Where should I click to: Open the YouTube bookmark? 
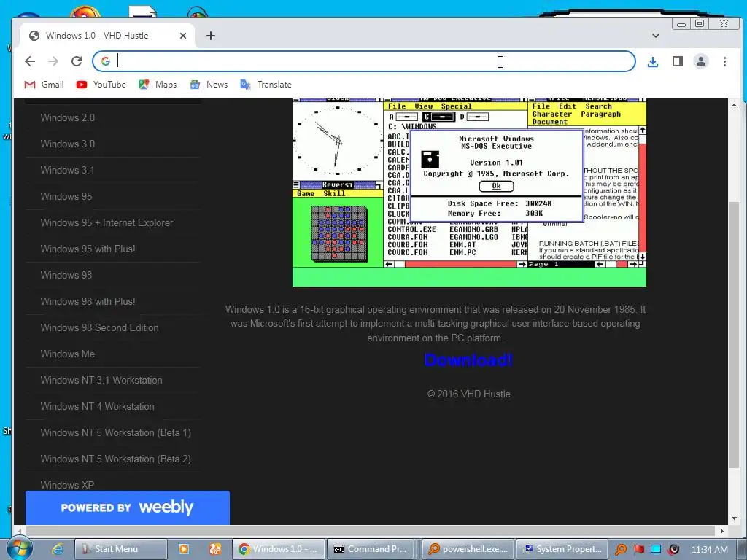coord(101,85)
